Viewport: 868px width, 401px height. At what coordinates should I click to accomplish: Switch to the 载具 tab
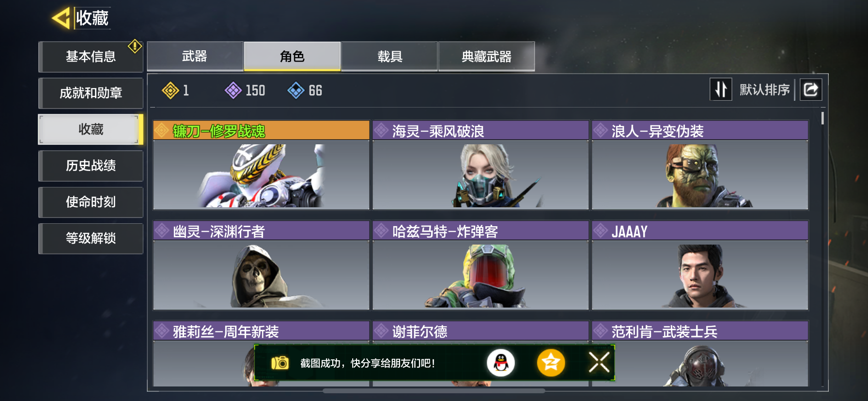coord(389,57)
